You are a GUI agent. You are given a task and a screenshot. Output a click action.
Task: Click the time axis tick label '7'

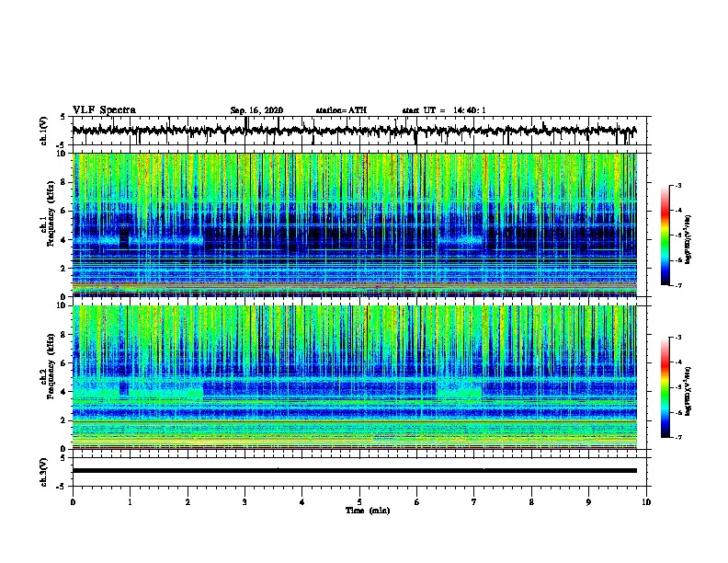click(474, 502)
